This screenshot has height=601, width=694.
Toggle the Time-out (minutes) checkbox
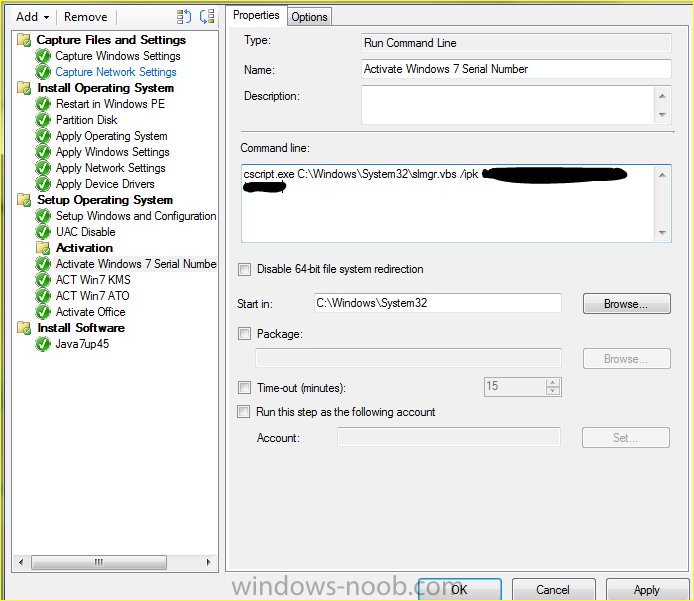click(x=244, y=388)
